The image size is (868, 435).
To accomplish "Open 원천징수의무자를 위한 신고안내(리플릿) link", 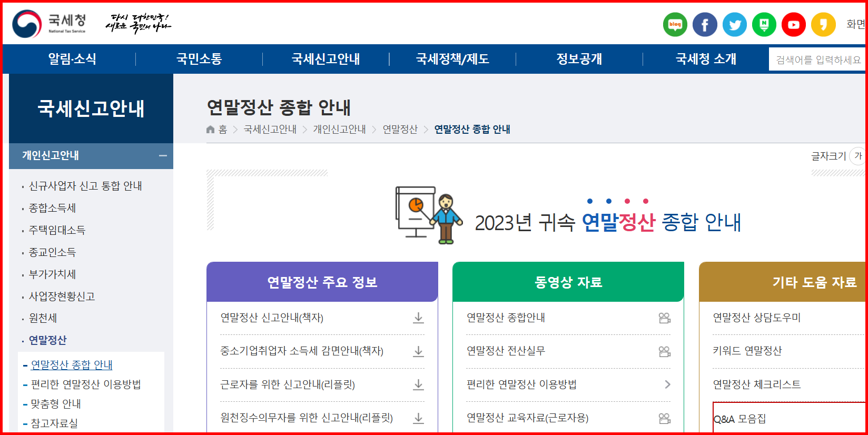I will click(x=307, y=418).
